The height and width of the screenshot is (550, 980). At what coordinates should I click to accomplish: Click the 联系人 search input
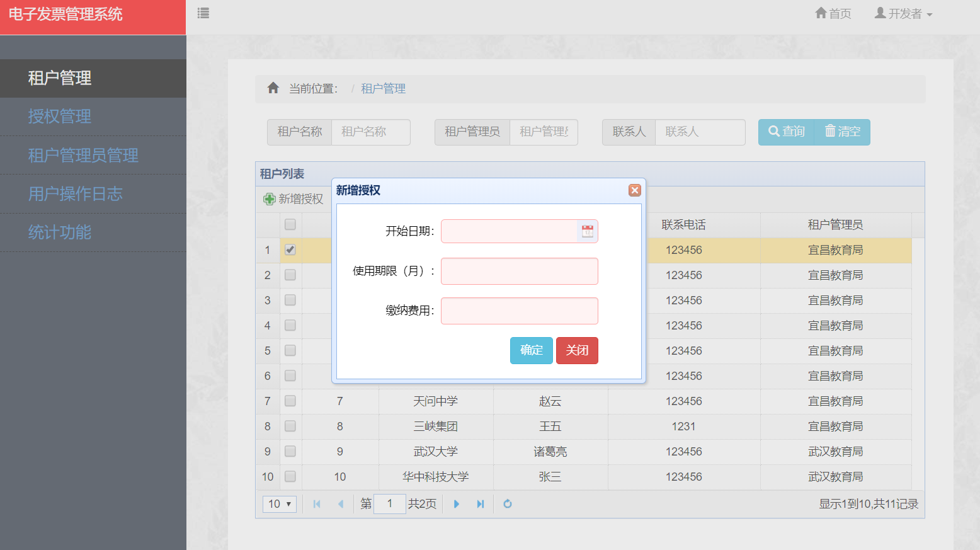pyautogui.click(x=700, y=132)
